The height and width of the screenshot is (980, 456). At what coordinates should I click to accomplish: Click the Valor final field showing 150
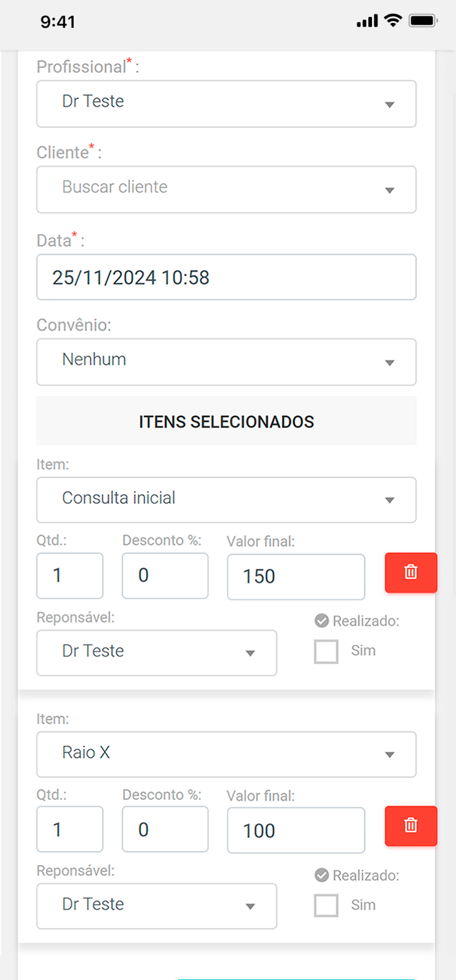point(295,577)
